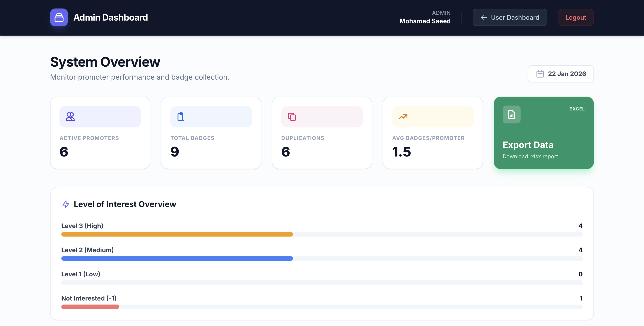Click the lightning icon beside Level of Interest Overview
Viewport: 644px width, 326px height.
click(66, 204)
